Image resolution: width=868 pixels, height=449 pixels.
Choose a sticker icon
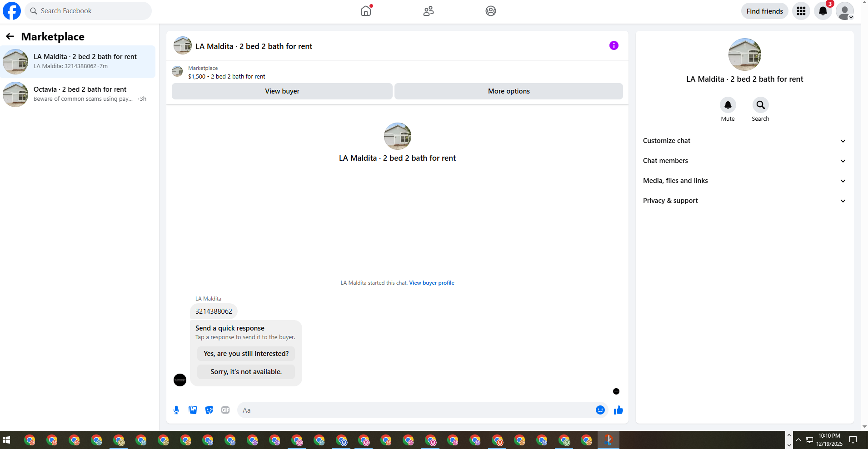(x=209, y=410)
